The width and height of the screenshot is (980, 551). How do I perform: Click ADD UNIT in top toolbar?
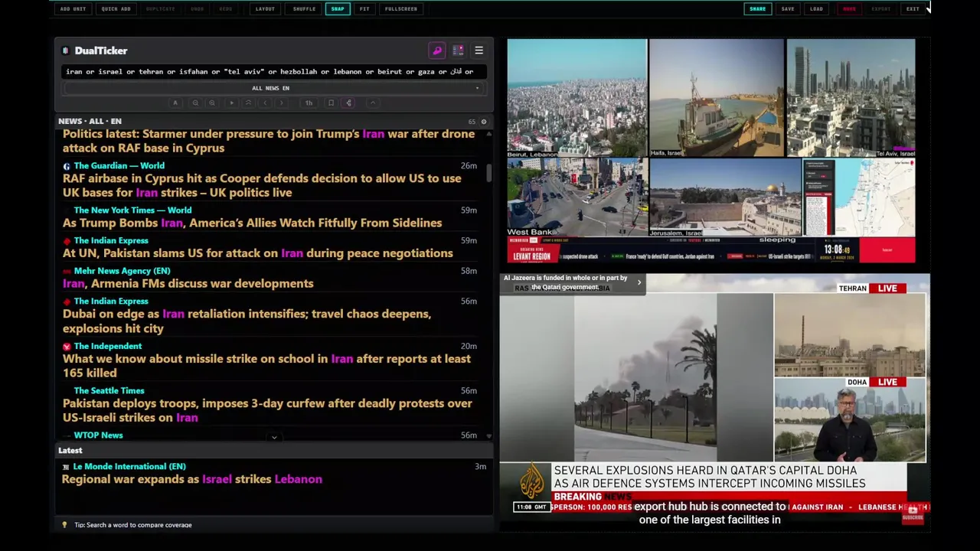(73, 9)
